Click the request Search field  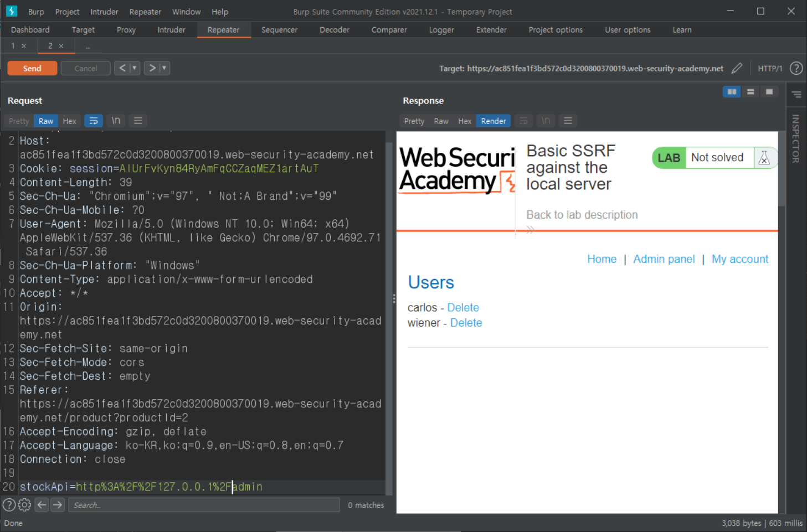(x=204, y=505)
